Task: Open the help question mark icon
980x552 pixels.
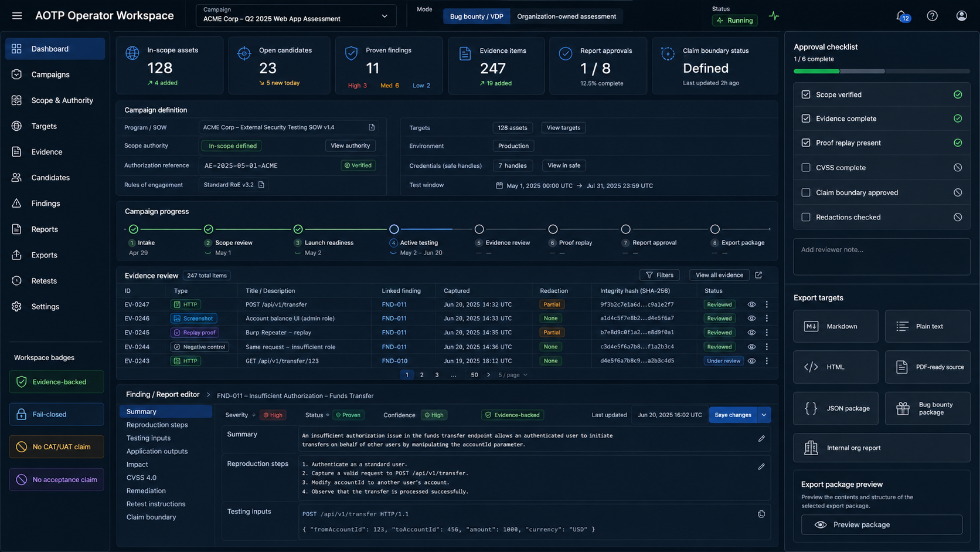Action: tap(932, 16)
